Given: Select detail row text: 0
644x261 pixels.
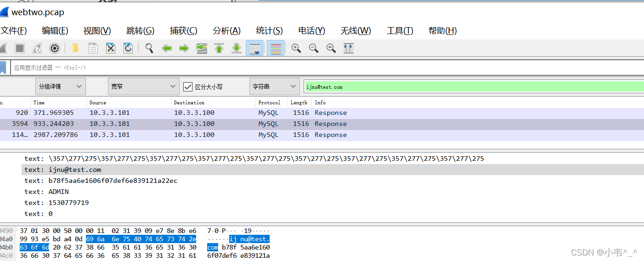Looking at the screenshot, I should tap(39, 214).
